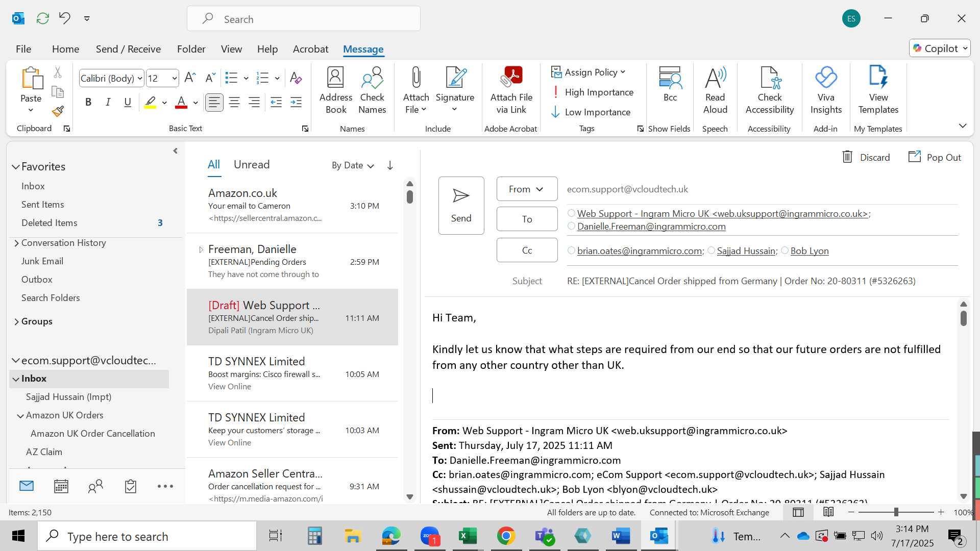Viewport: 980px width, 551px height.
Task: Collapse the Favorites section
Action: click(16, 166)
